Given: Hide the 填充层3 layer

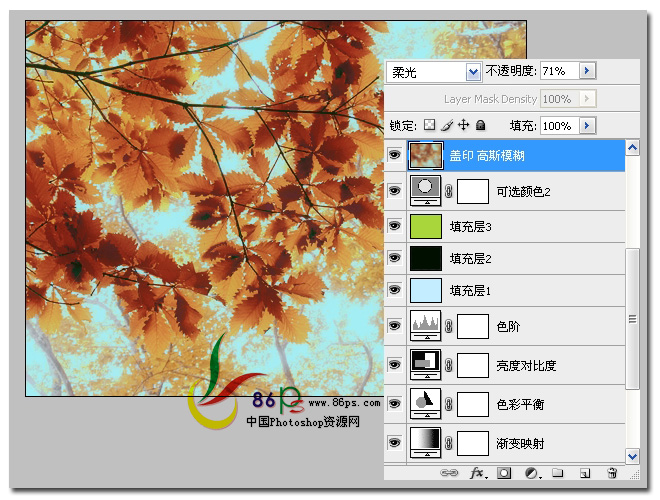Looking at the screenshot, I should tap(394, 226).
